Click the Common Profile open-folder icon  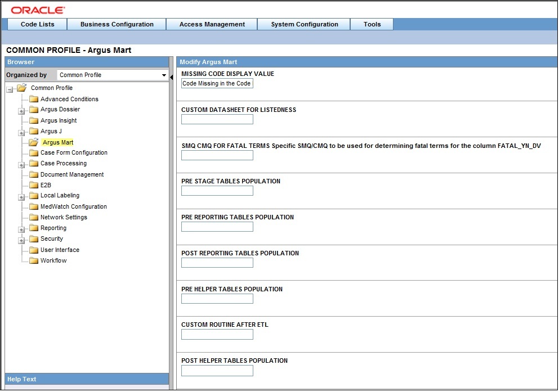coord(22,88)
